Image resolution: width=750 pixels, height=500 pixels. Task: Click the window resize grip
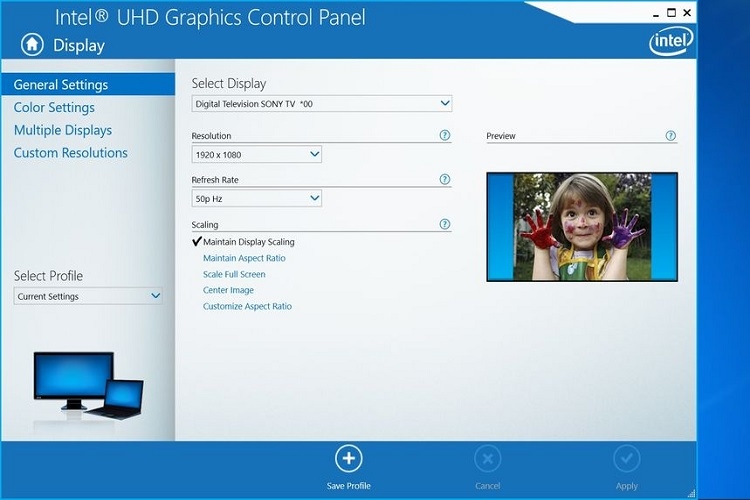pos(691,493)
